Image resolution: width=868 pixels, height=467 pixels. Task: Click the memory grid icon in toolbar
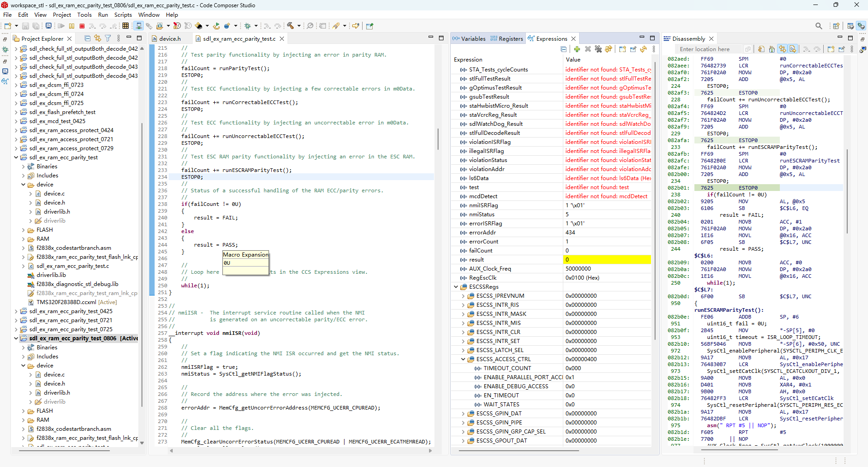click(x=125, y=26)
